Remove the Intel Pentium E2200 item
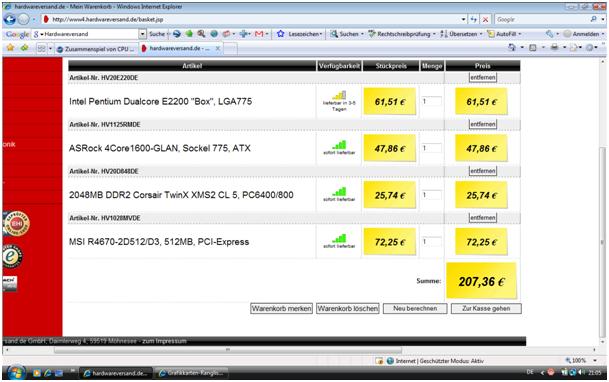The image size is (609, 382). (x=483, y=77)
